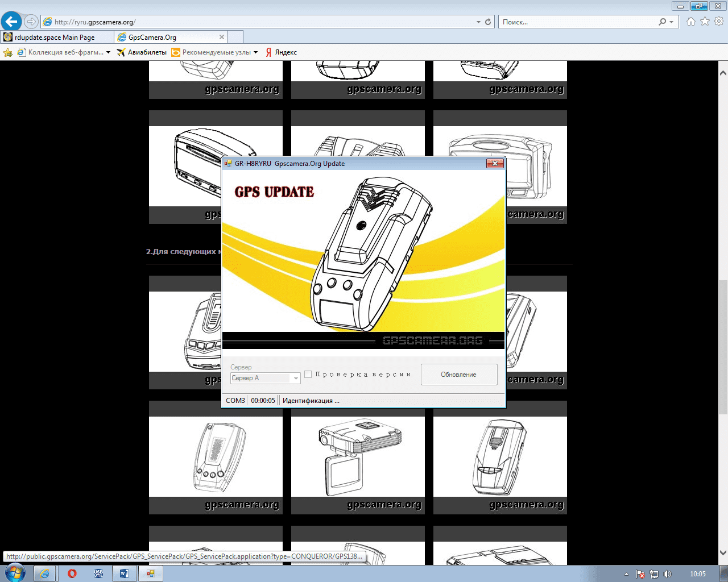This screenshot has height=582, width=728.
Task: Click the search magnifier icon
Action: [x=663, y=22]
